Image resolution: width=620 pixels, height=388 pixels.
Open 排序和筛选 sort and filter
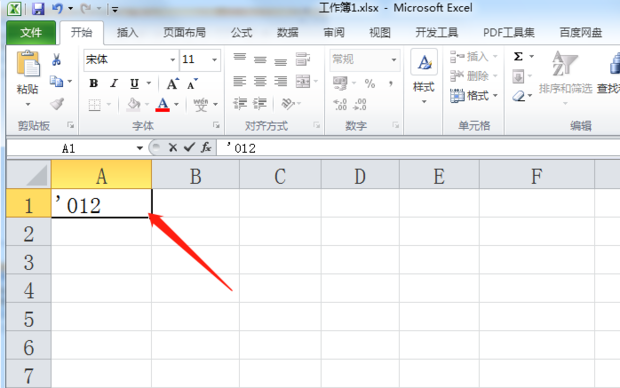point(565,77)
